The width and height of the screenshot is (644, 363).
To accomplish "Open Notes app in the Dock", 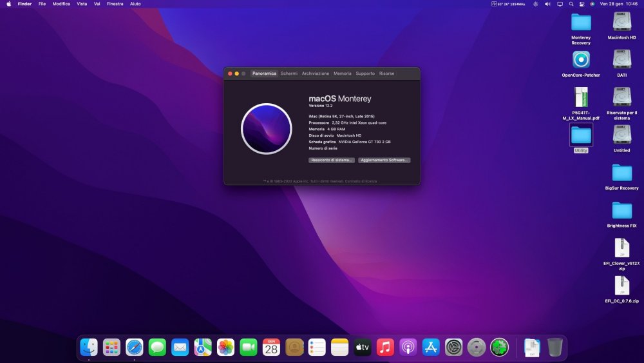I will pos(339,348).
